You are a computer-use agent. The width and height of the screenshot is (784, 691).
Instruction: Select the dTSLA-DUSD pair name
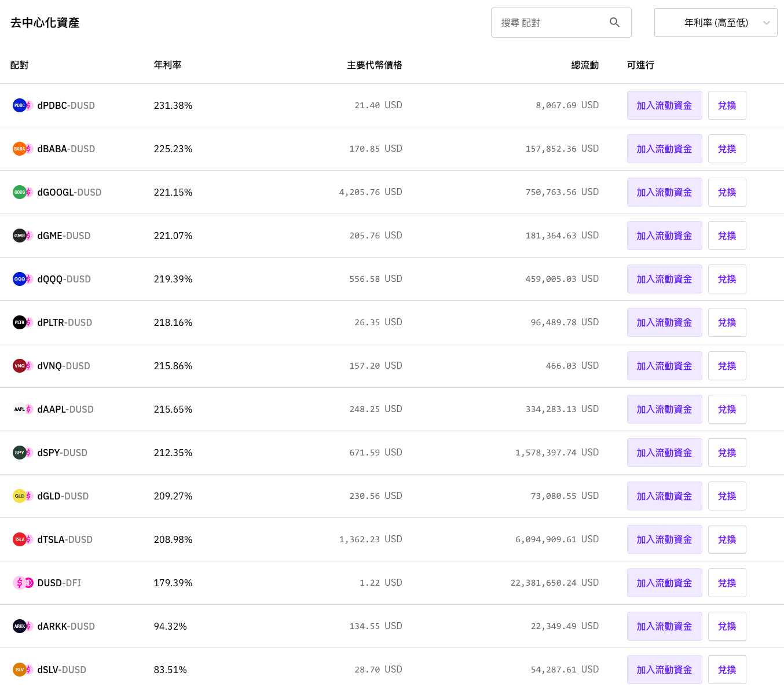(x=65, y=539)
